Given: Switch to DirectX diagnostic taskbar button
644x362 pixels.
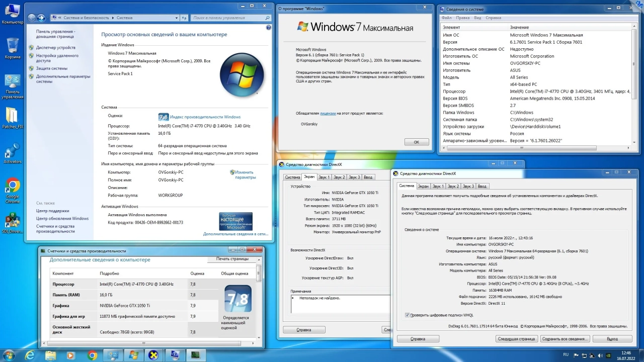Looking at the screenshot, I should coord(154,355).
